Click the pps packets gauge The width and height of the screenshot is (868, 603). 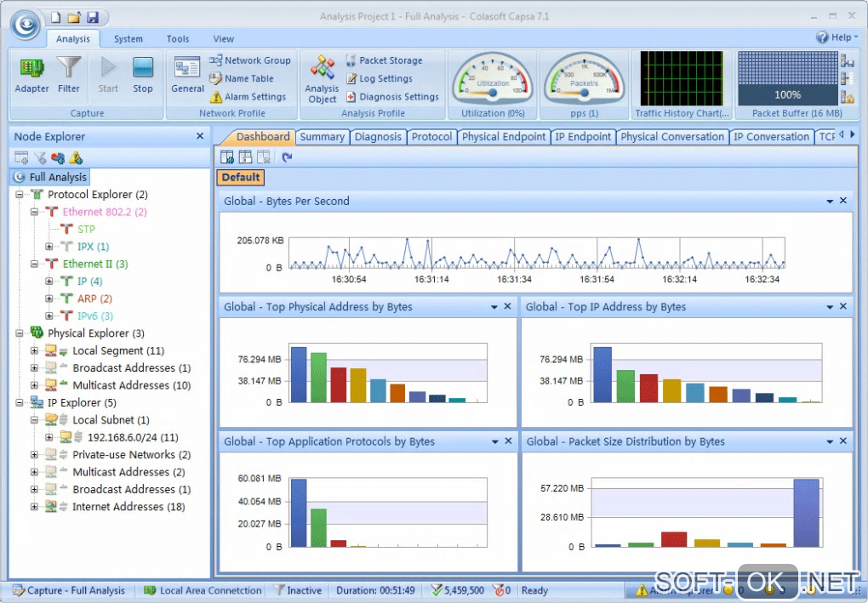click(x=584, y=77)
